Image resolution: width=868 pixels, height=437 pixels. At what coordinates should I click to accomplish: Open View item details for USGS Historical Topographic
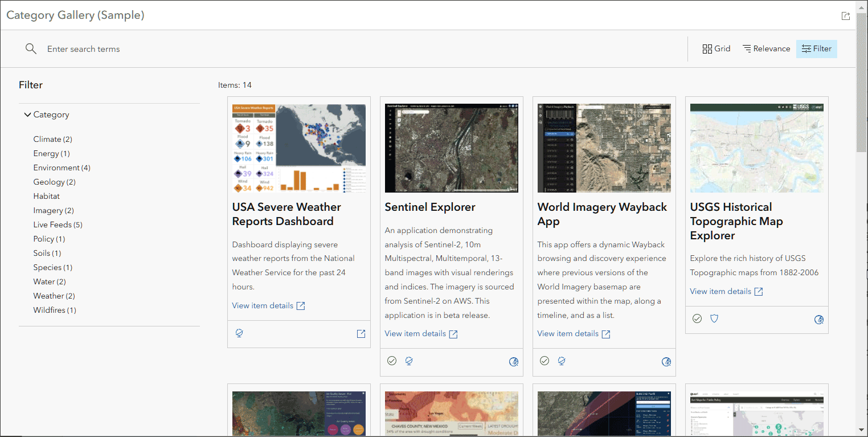[720, 291]
